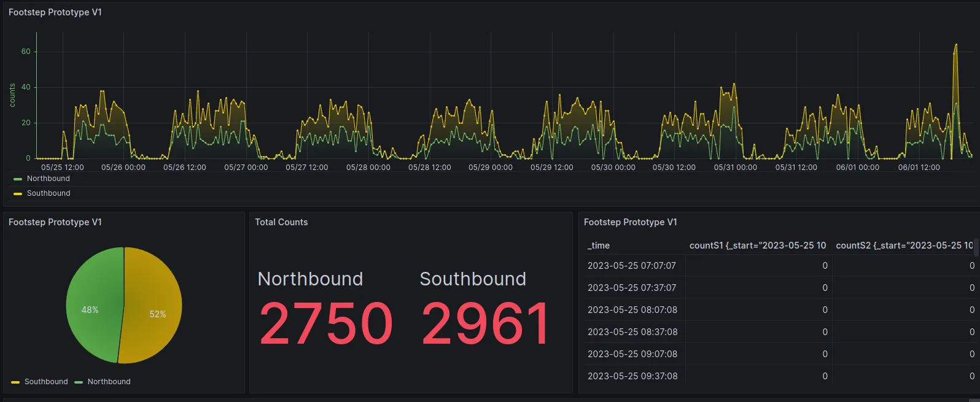Click the yellow color swatch beside graph legend Southbound
980x402 pixels.
pyautogui.click(x=18, y=194)
